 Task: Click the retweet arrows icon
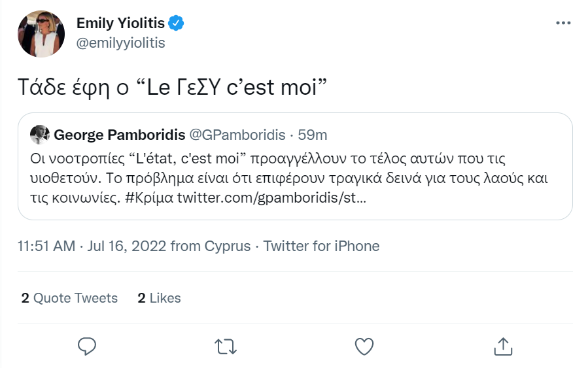226,346
